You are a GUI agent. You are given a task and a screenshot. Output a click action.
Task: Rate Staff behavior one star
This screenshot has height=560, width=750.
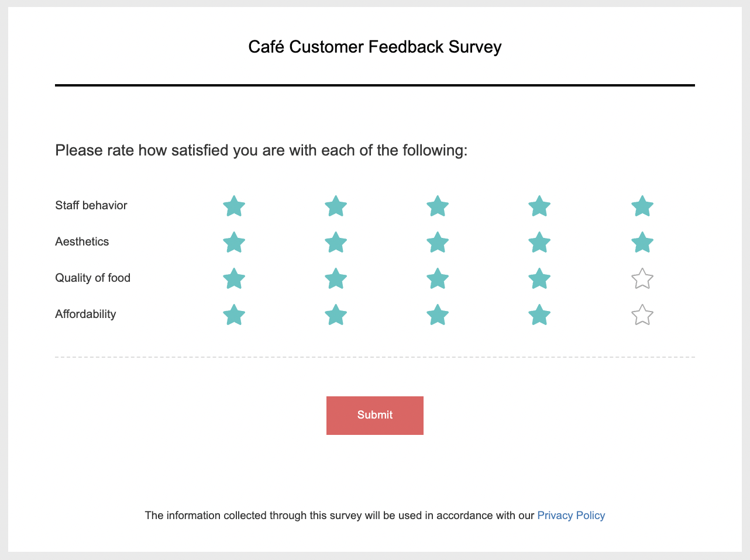coord(234,206)
